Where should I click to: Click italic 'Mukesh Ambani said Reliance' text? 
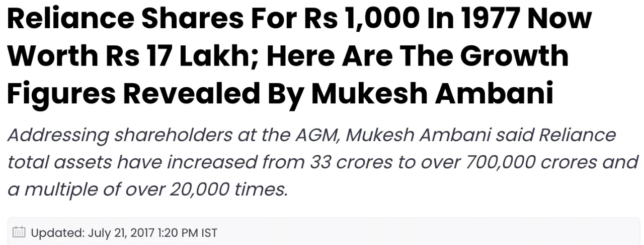coord(481,135)
